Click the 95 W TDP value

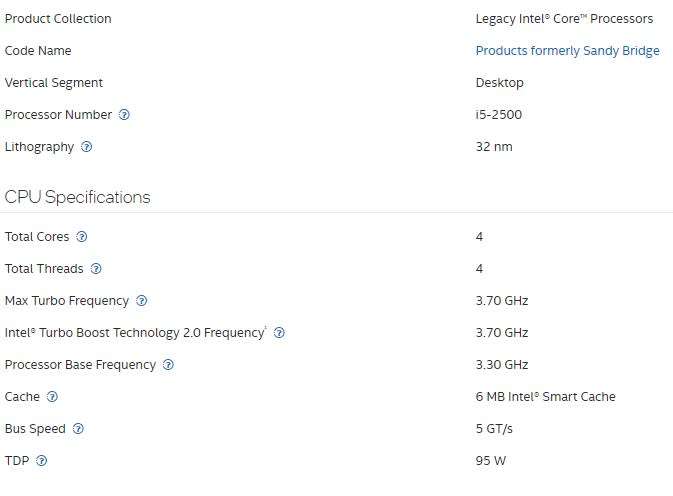click(491, 461)
